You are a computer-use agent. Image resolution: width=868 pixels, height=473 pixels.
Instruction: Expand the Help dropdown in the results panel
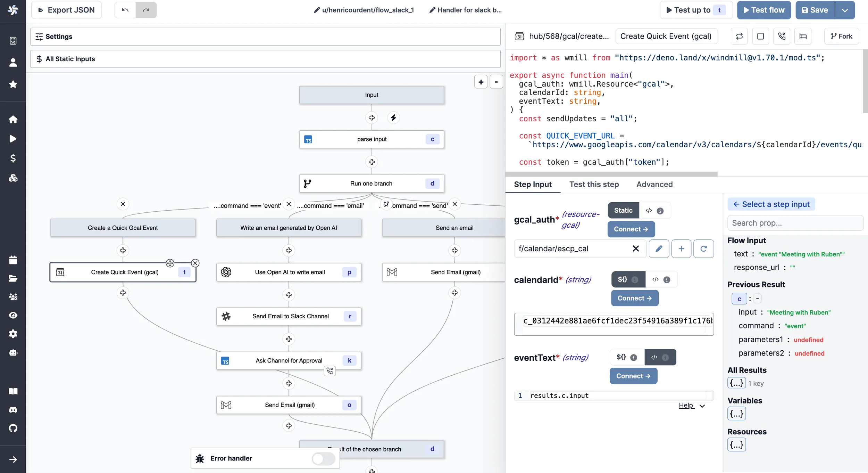702,406
